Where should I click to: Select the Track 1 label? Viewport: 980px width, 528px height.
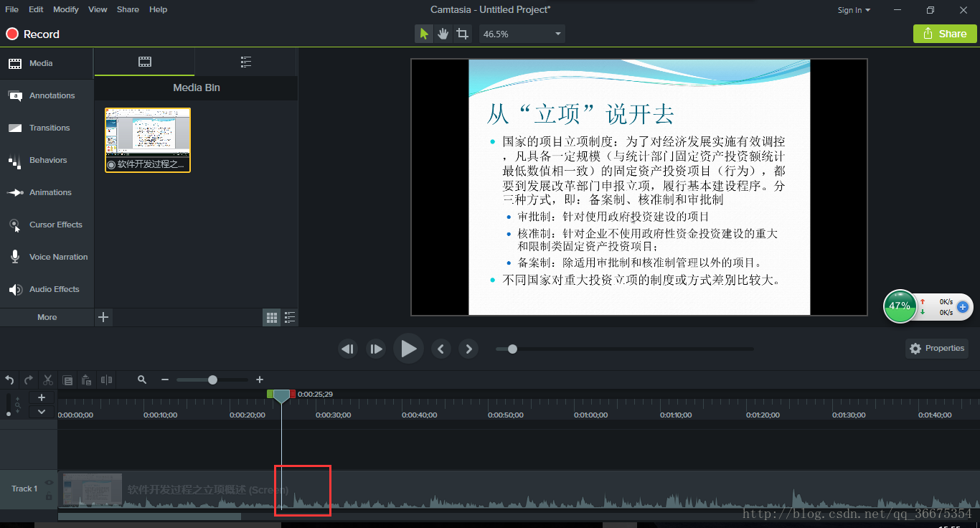[24, 489]
